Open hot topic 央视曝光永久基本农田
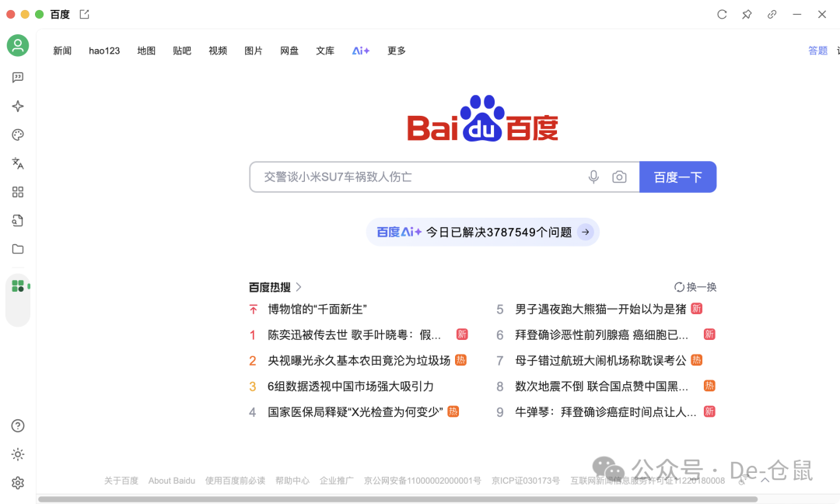Screen dimensions: 840x504 (x=359, y=360)
